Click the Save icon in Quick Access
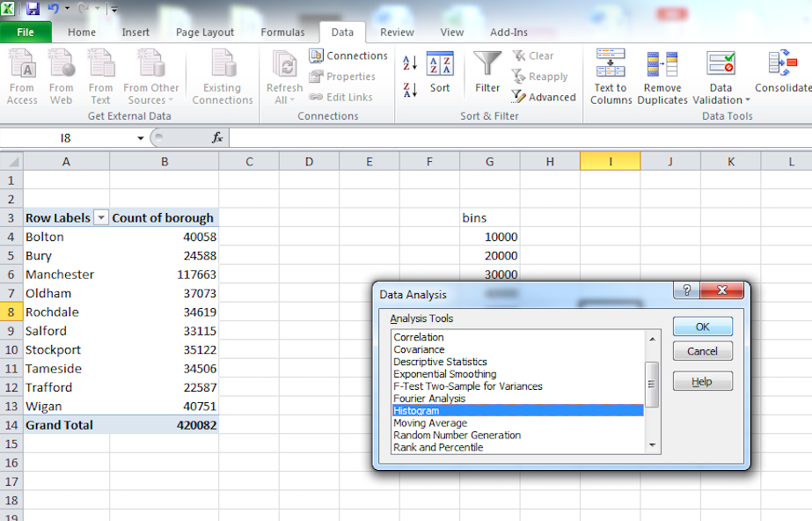 pyautogui.click(x=33, y=9)
